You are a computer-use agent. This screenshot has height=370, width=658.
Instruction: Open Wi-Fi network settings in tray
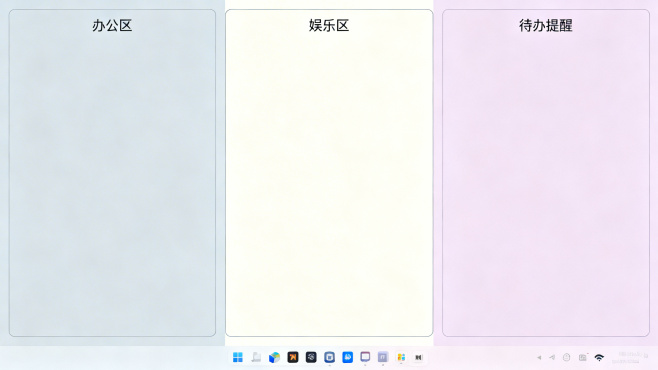599,358
